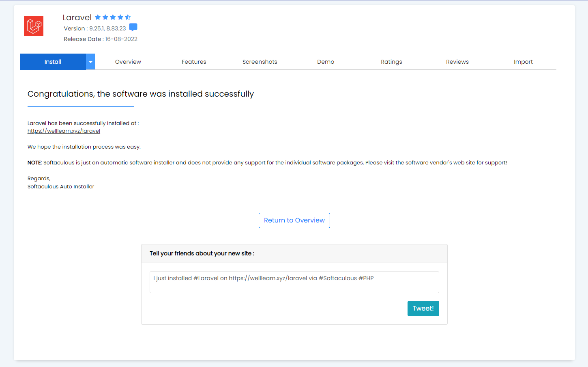Switch to the Reviews tab
The height and width of the screenshot is (367, 588).
[x=457, y=62]
